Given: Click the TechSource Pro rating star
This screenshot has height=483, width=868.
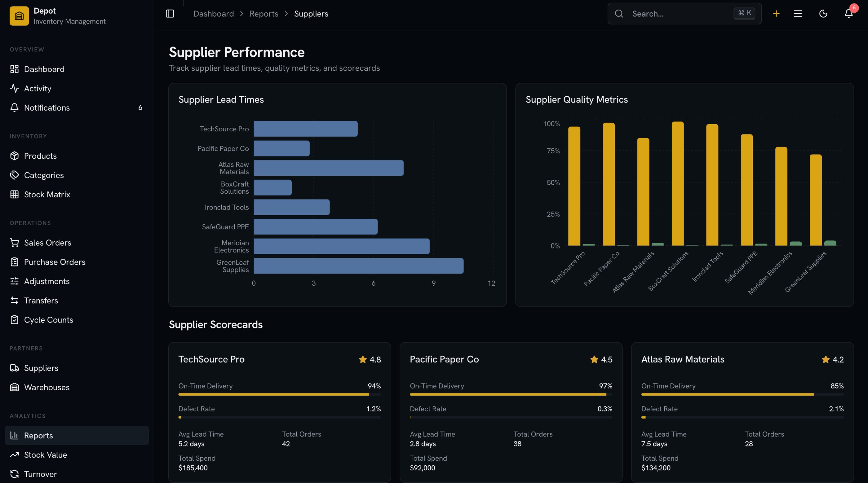Looking at the screenshot, I should pyautogui.click(x=363, y=359).
